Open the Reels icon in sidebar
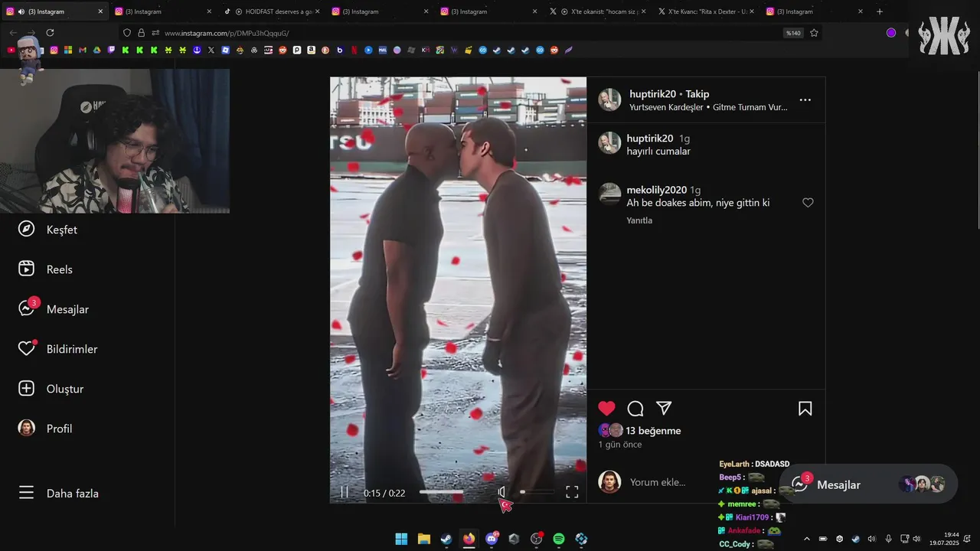 (27, 269)
